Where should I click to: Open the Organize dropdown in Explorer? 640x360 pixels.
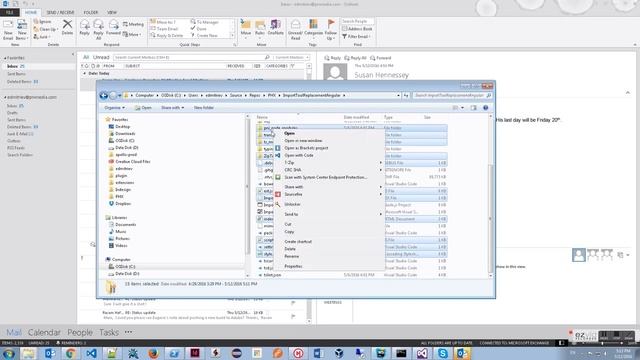coord(114,108)
